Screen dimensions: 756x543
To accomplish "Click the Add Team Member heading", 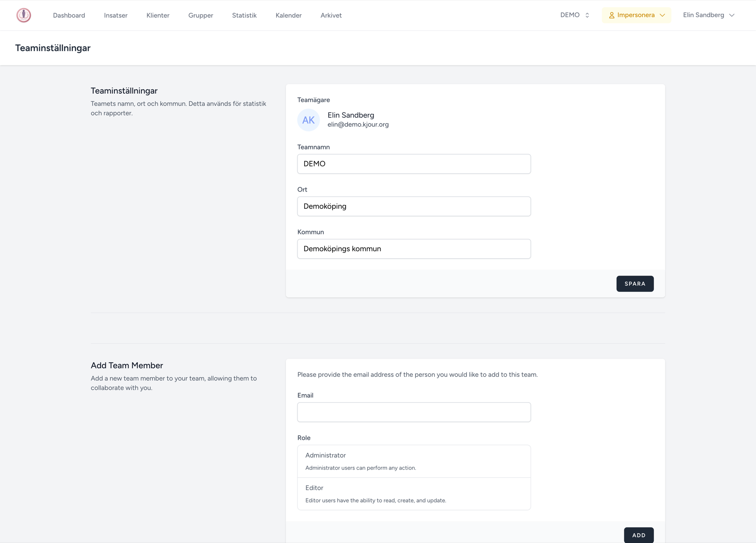I will click(127, 365).
